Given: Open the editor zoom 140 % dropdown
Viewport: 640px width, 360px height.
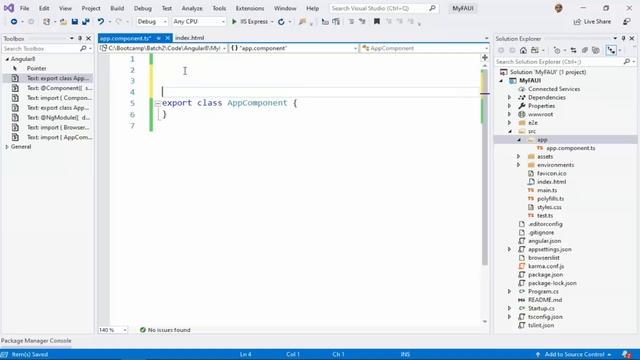Looking at the screenshot, I should click(113, 330).
